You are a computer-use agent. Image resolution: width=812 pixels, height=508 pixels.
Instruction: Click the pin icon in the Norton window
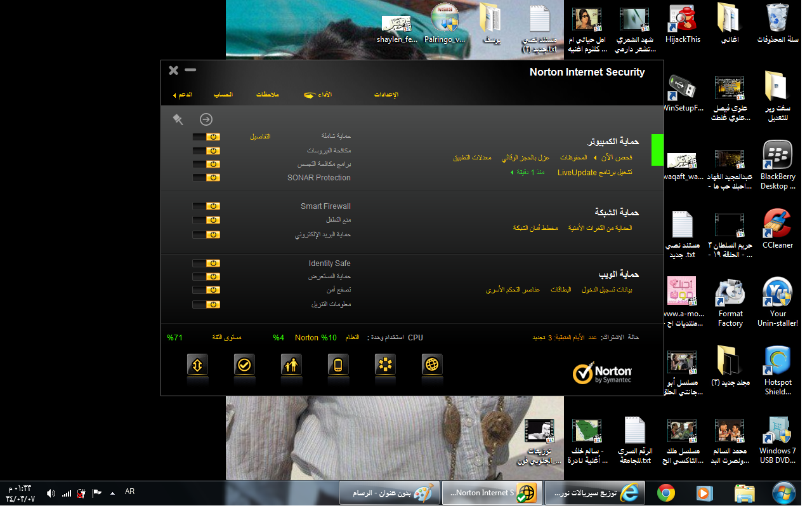click(178, 119)
